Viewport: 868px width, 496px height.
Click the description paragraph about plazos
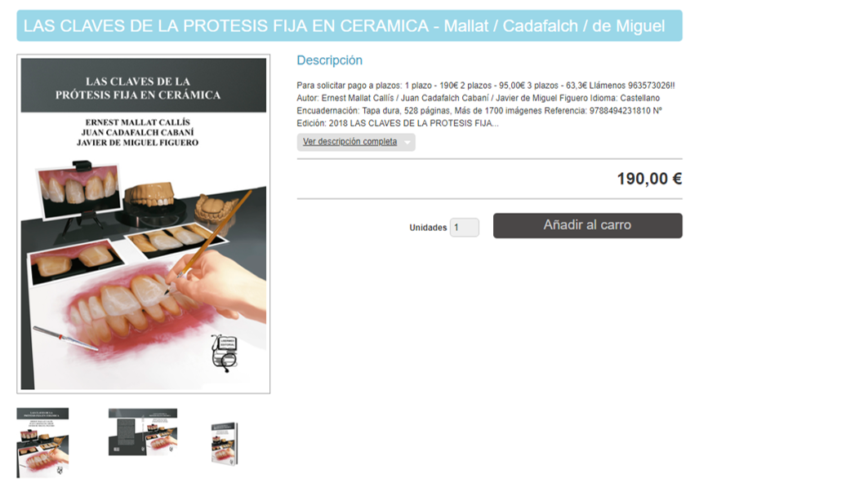(486, 104)
